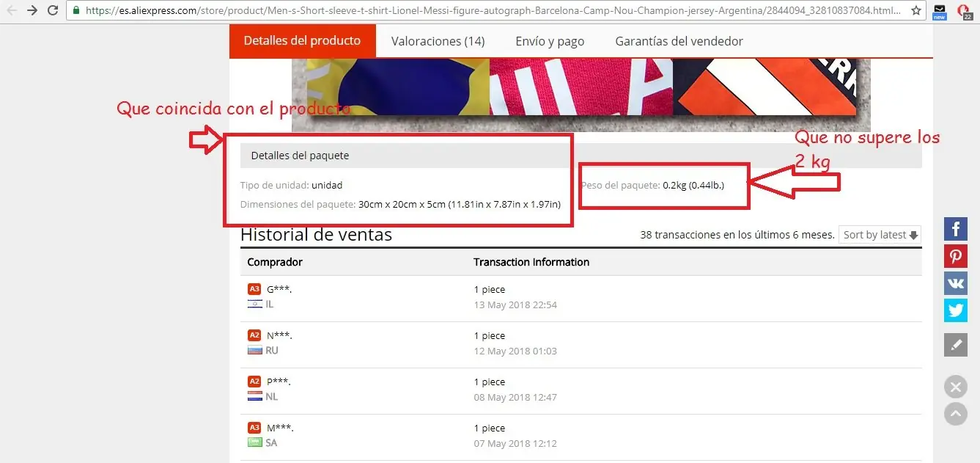Jump back to top with up-arrow circle
Screen dimensions: 980x463
955,414
